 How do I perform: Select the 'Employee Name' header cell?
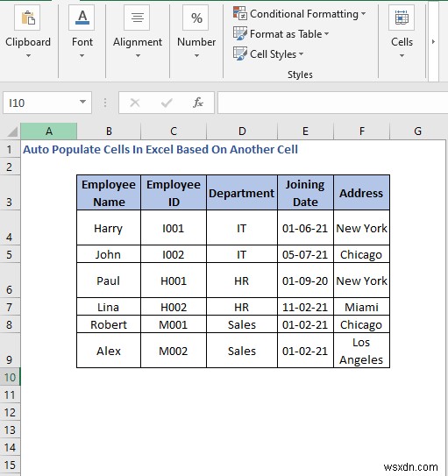pos(109,193)
